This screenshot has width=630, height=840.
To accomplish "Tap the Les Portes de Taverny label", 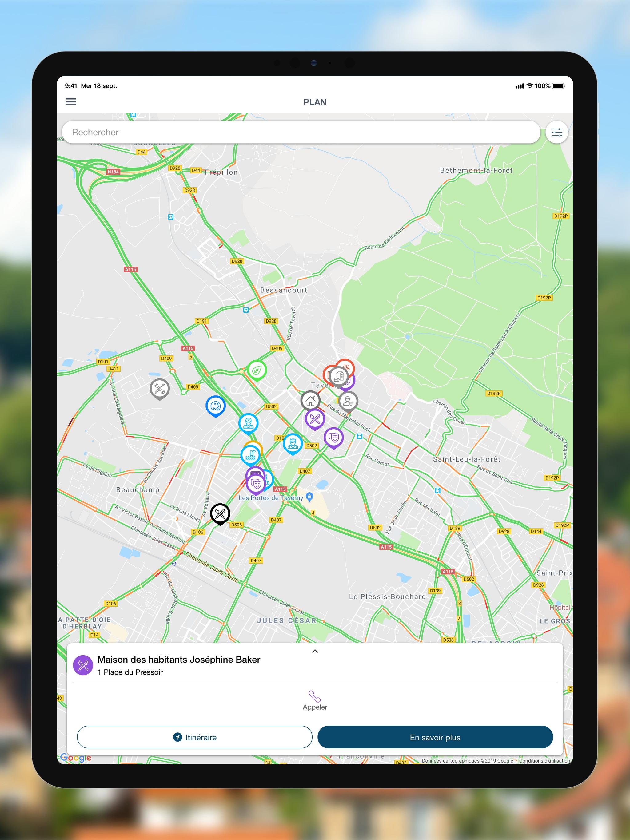I will click(271, 497).
